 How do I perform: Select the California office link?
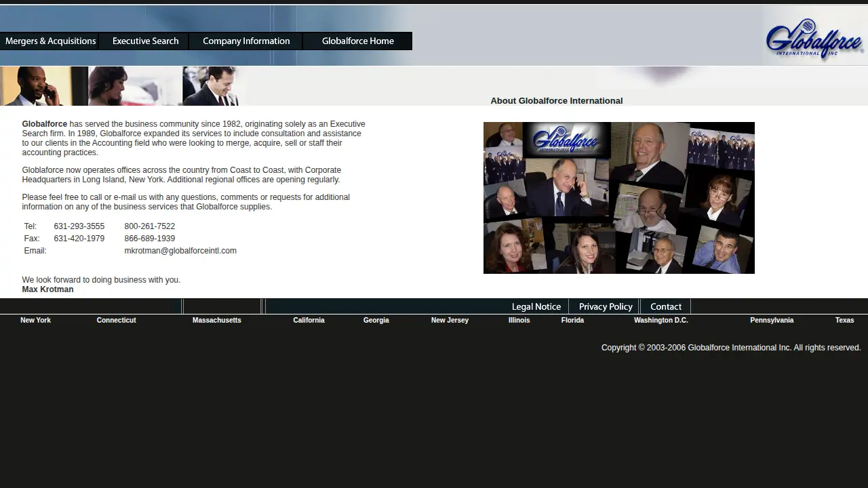pyautogui.click(x=309, y=321)
